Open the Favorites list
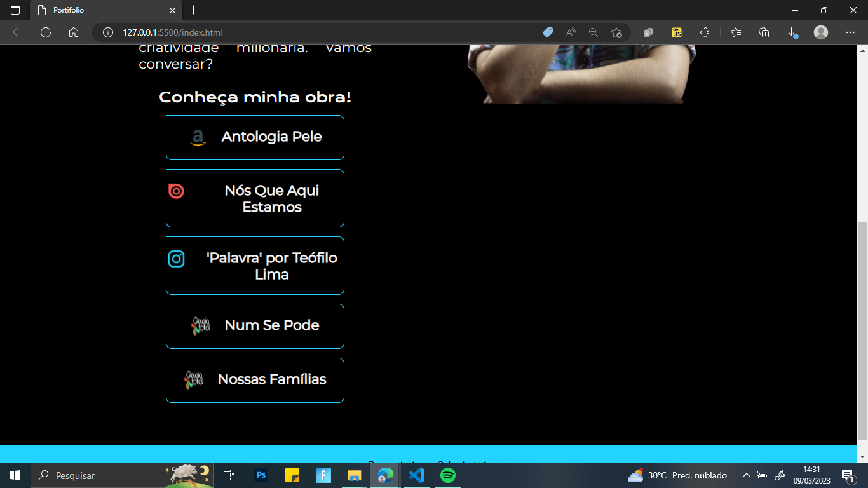This screenshot has height=488, width=868. 736,32
